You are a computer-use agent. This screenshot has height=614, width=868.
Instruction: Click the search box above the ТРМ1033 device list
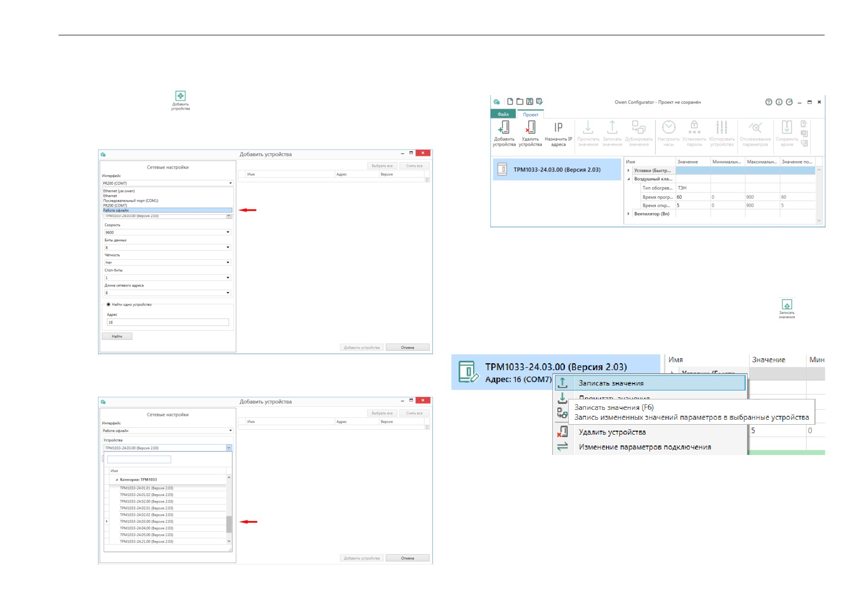(x=139, y=459)
